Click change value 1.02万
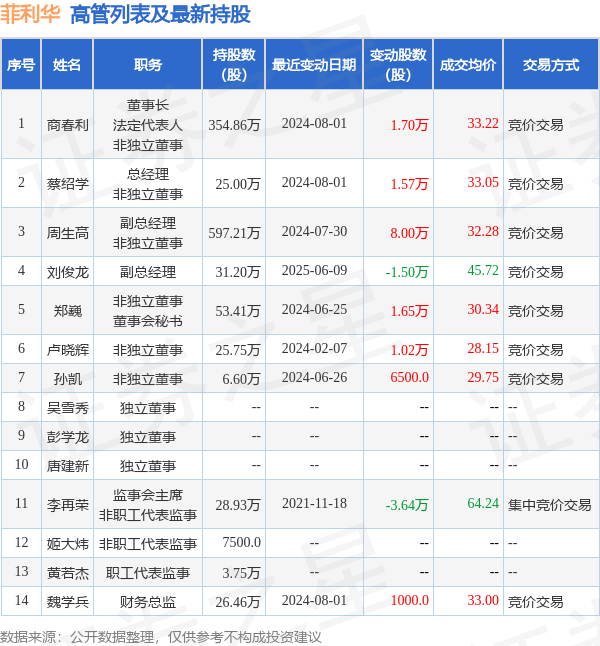 click(x=409, y=350)
